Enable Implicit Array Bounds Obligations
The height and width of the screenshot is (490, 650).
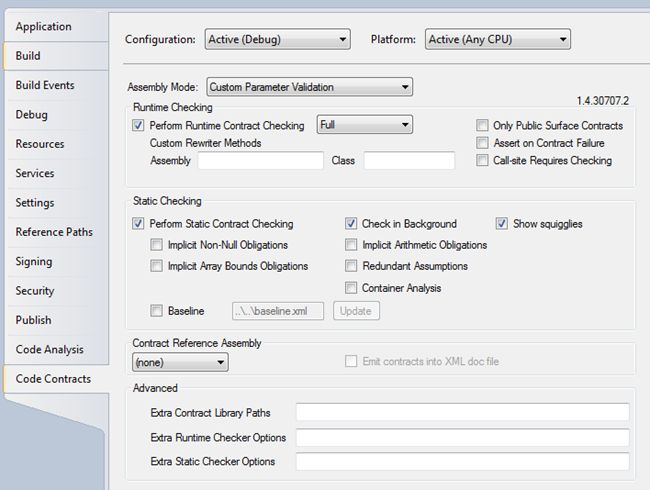pos(156,266)
